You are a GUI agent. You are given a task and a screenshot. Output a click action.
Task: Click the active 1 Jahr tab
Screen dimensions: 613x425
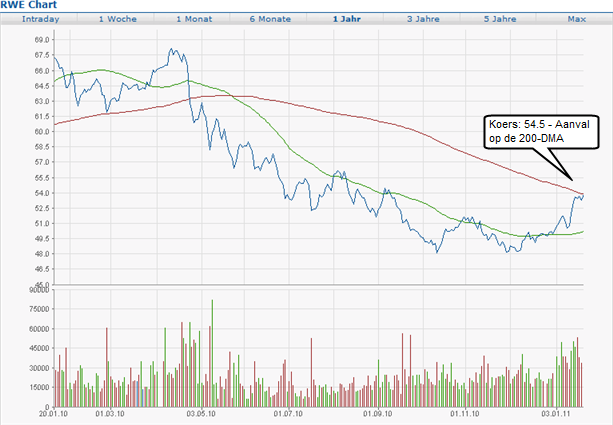(x=349, y=19)
